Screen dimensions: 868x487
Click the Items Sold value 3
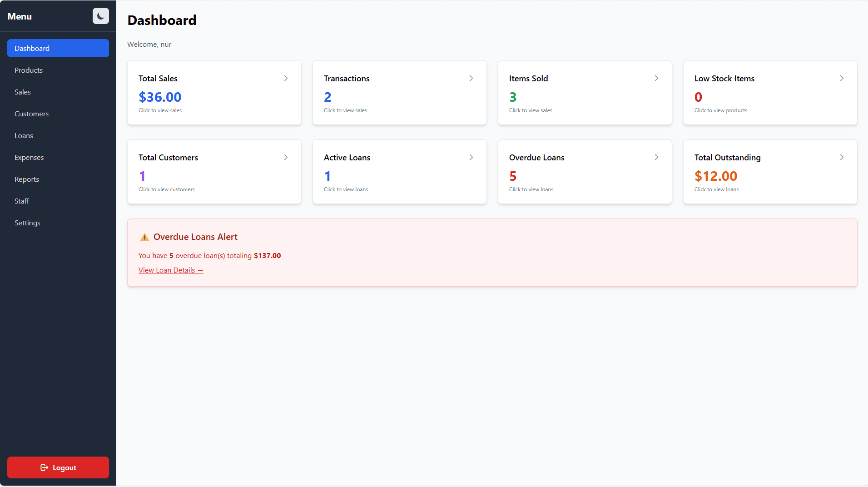click(x=513, y=97)
